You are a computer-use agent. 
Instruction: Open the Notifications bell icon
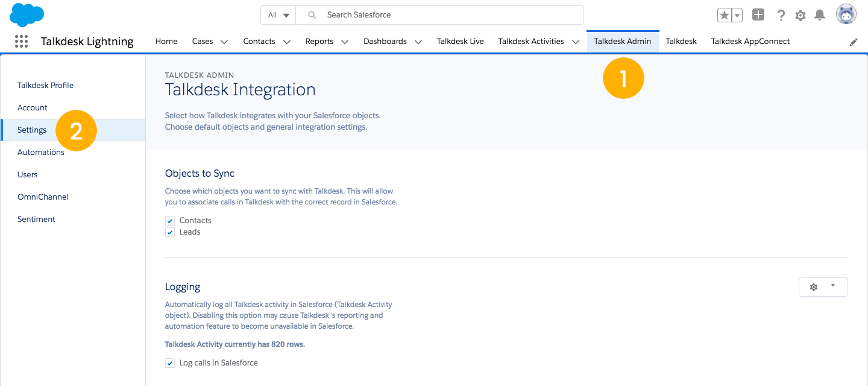pyautogui.click(x=820, y=15)
